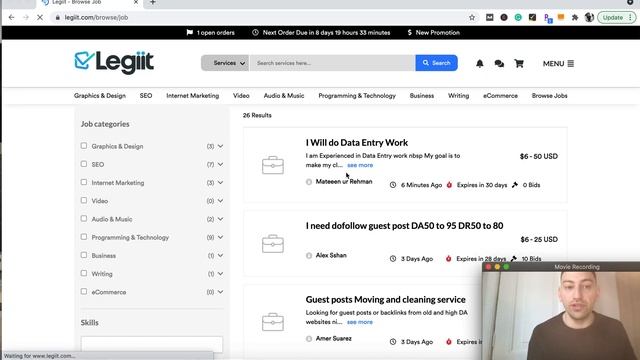Expand the Internet Marketing subcategories chevron
Viewport: 640px width, 360px height.
pos(220,182)
